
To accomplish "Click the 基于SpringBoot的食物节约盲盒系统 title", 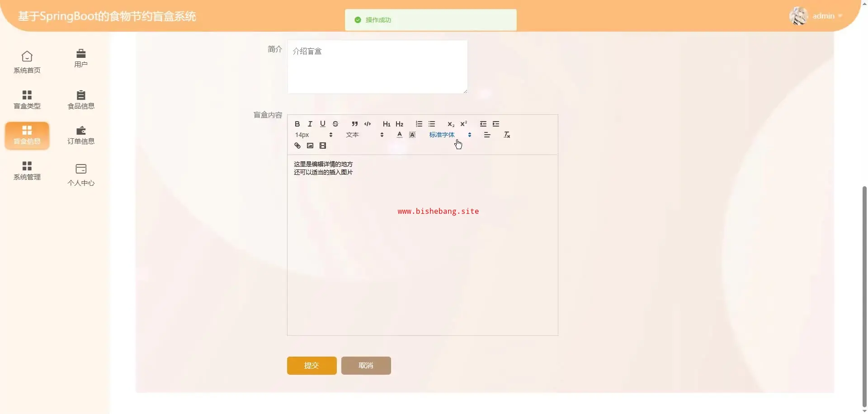I will (x=107, y=16).
